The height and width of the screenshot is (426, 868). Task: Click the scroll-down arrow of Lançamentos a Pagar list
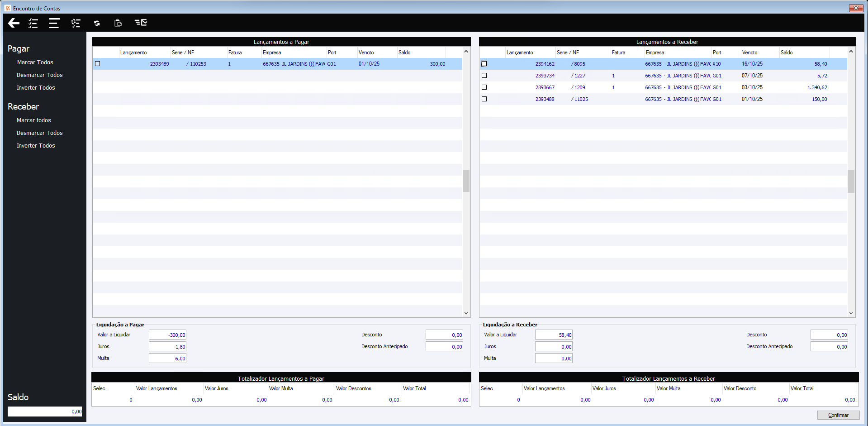point(466,313)
